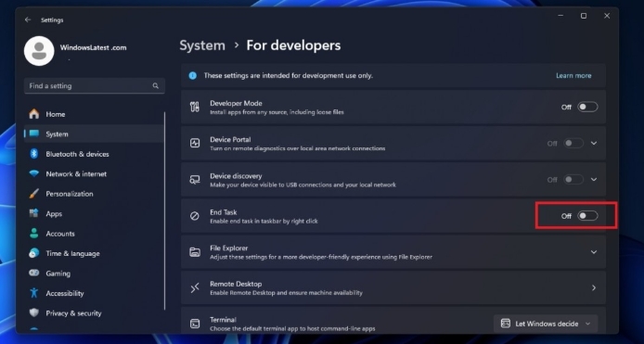Click the Device Portal diagnostics icon
The height and width of the screenshot is (344, 644).
point(194,143)
